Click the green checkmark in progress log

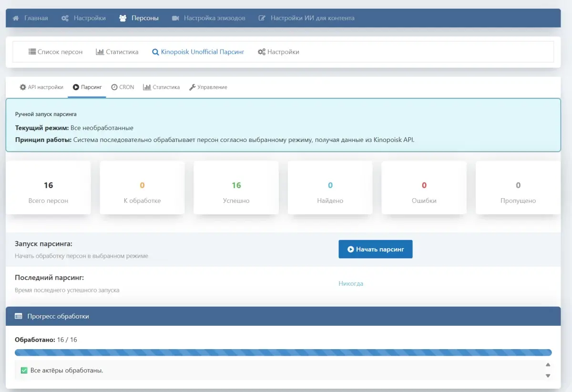coord(24,370)
